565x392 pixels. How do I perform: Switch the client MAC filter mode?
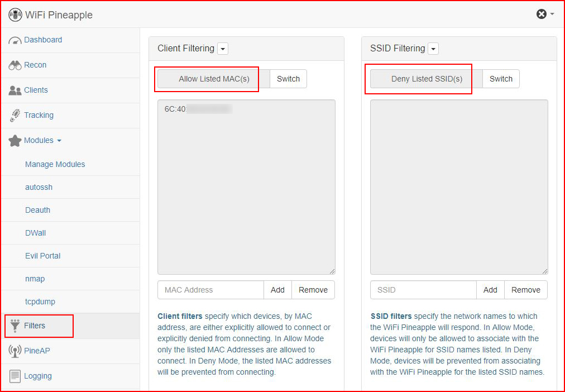[x=288, y=79]
